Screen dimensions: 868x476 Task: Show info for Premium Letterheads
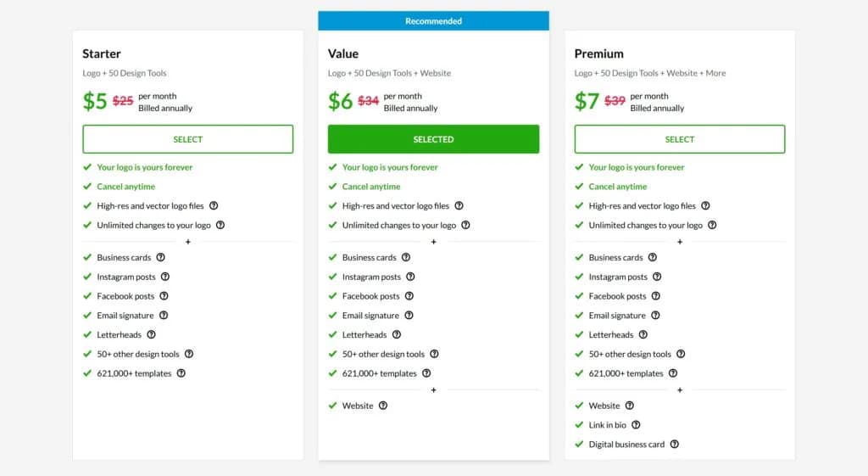(x=643, y=334)
